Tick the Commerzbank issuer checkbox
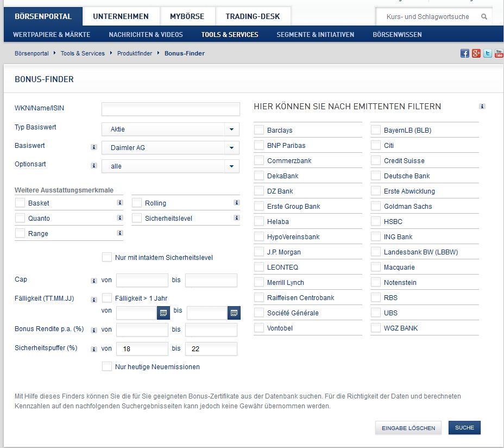The width and height of the screenshot is (504, 448). click(259, 160)
